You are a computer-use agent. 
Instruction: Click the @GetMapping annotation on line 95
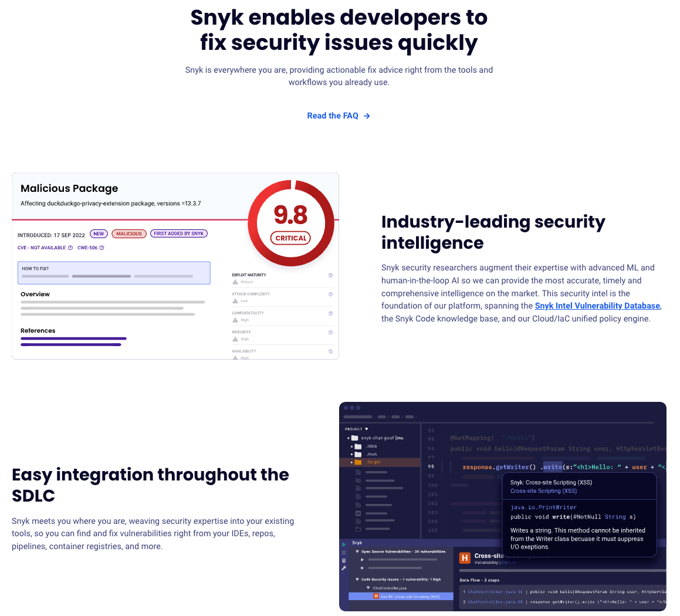[472, 438]
